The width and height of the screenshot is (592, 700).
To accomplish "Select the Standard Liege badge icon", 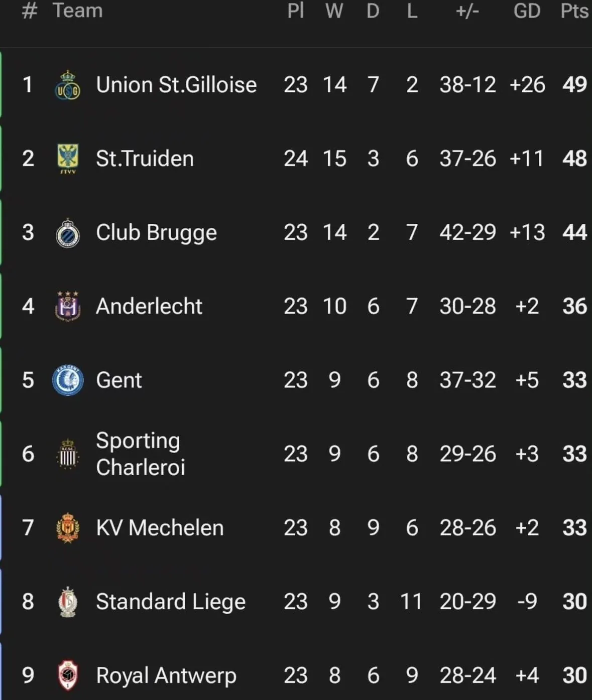I will coord(67,601).
